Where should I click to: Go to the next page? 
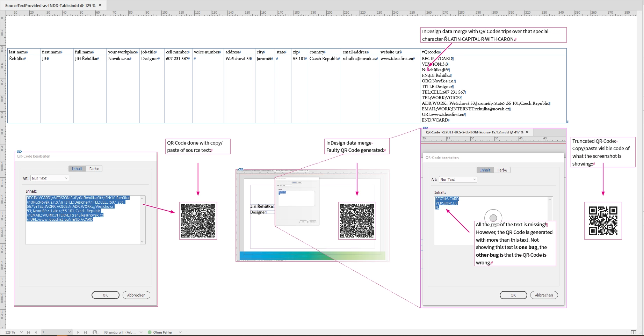[x=78, y=332]
